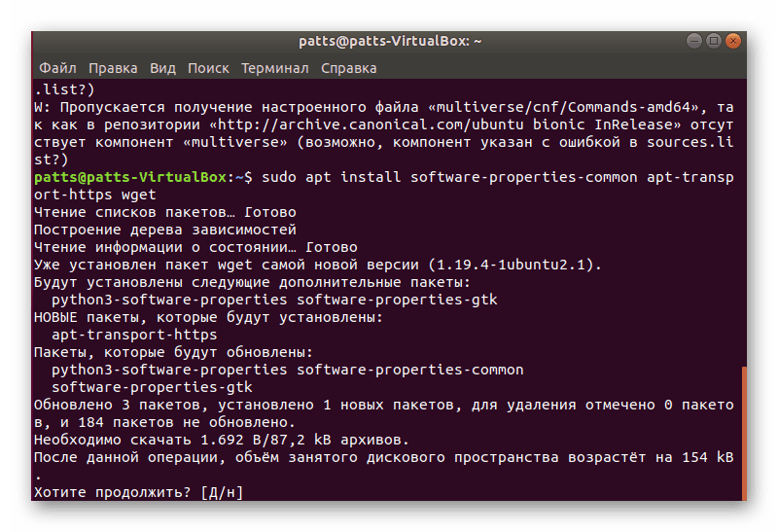Click the "Обновлено 3 пакетов" summary text
Image resolution: width=778 pixels, height=532 pixels.
[x=118, y=405]
